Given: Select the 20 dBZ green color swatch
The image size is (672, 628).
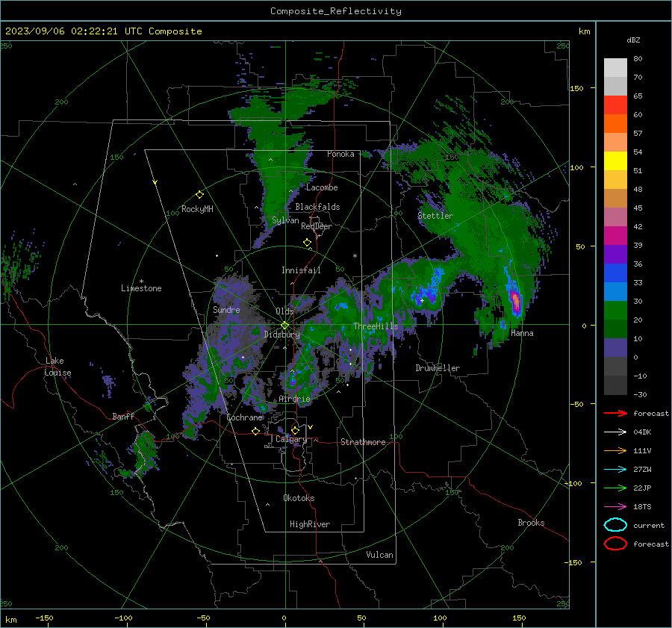Looking at the screenshot, I should (615, 310).
